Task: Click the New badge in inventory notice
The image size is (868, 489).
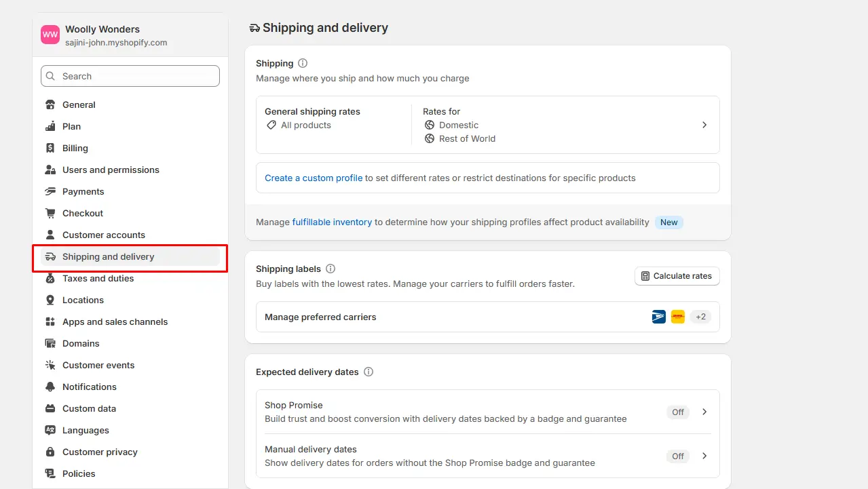Action: click(669, 222)
